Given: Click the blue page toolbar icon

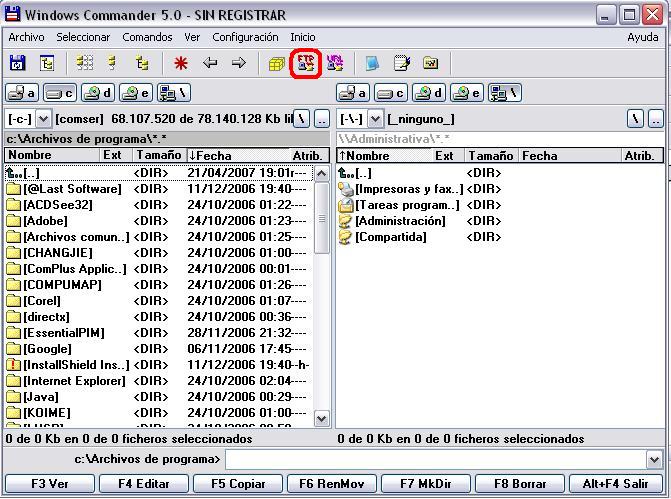Looking at the screenshot, I should pos(372,63).
